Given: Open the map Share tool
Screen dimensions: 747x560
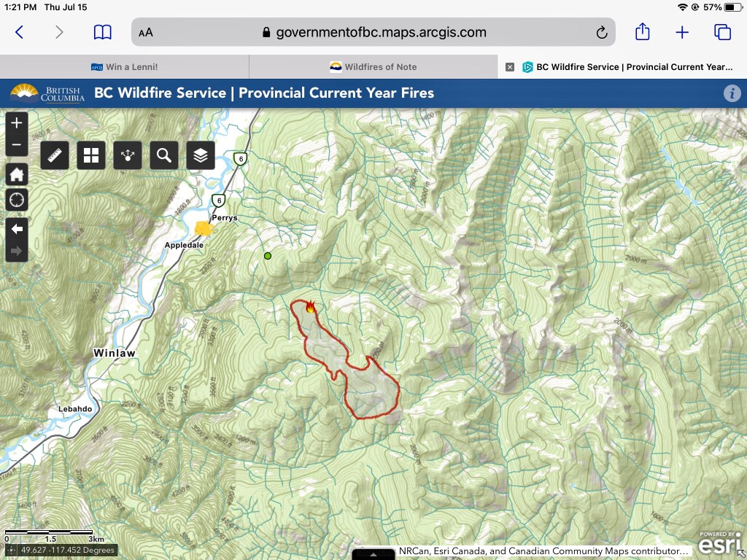Looking at the screenshot, I should (x=128, y=155).
